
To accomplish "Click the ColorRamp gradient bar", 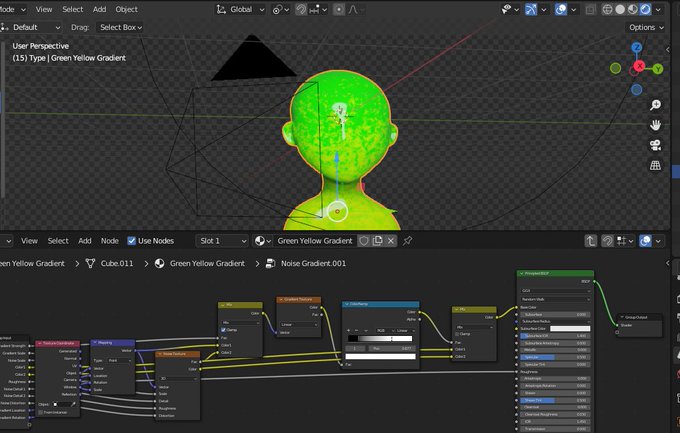I will click(380, 338).
